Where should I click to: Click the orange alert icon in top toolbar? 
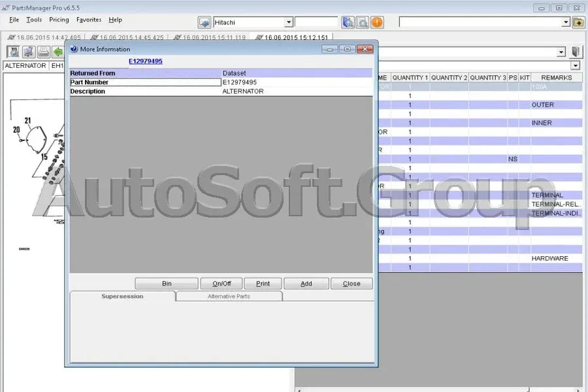coord(377,22)
